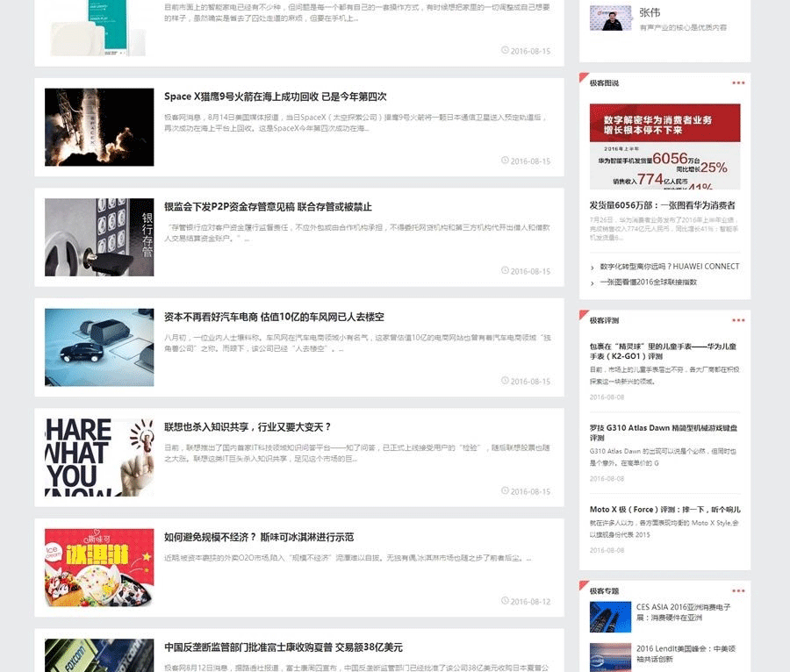
Task: Open 冰淇淋 ice cream thumbnail
Action: click(99, 568)
